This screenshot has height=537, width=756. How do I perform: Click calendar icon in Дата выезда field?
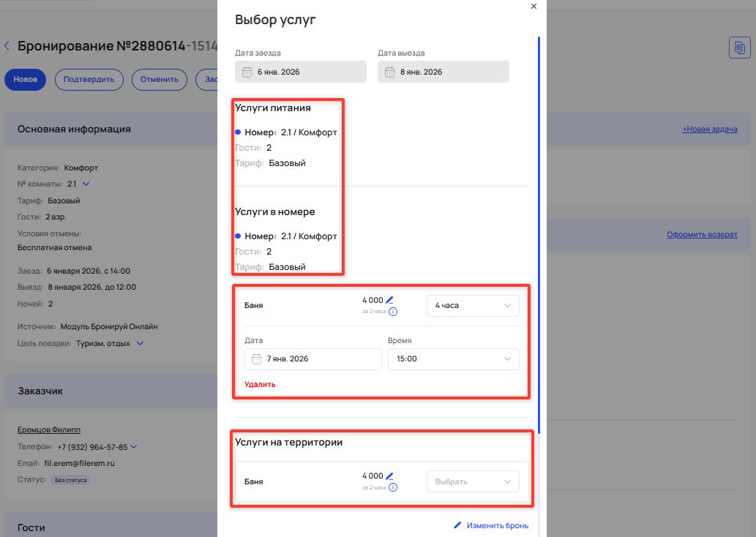tap(390, 72)
